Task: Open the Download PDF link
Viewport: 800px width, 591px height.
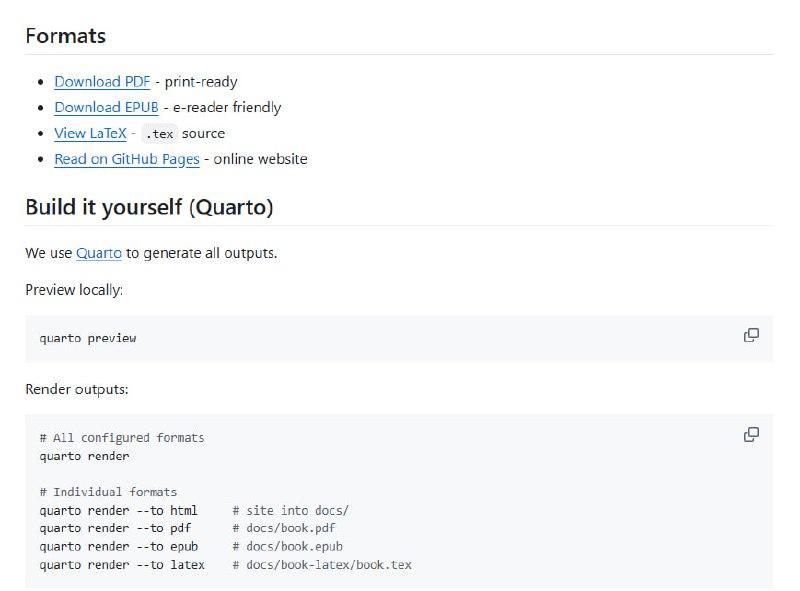Action: click(102, 82)
